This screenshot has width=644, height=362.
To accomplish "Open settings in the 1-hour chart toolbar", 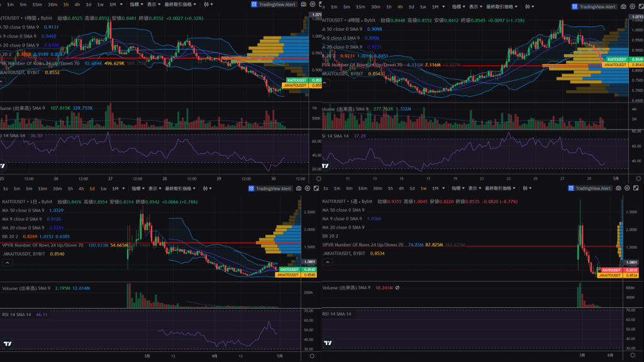I will (313, 4).
